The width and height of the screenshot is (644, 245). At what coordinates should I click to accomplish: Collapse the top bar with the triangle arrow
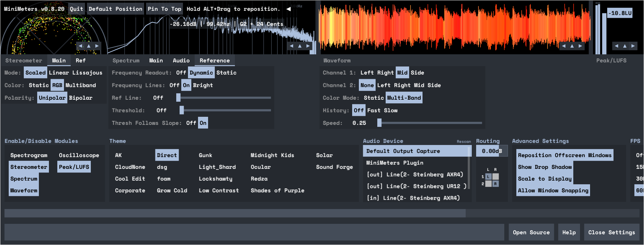pyautogui.click(x=288, y=9)
